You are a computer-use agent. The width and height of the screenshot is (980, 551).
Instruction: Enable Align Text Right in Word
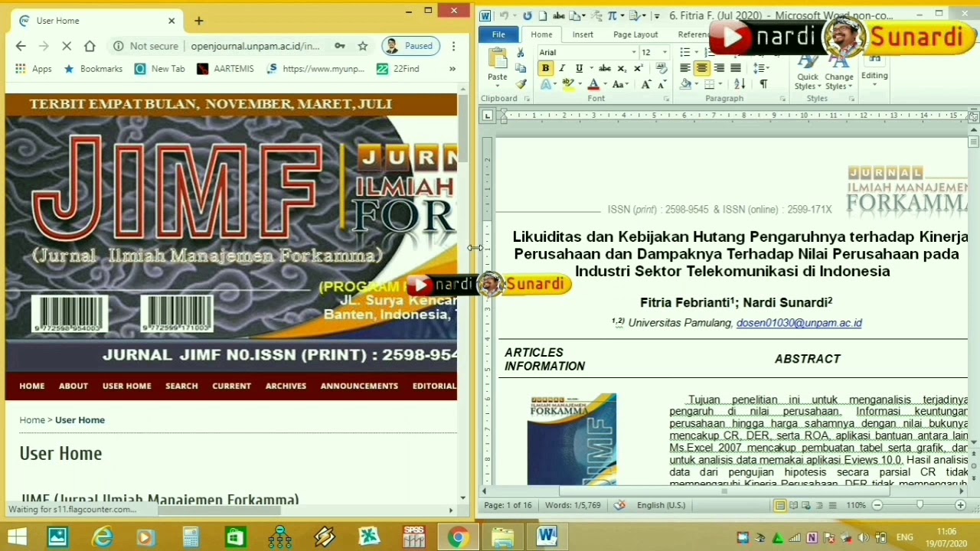point(719,68)
